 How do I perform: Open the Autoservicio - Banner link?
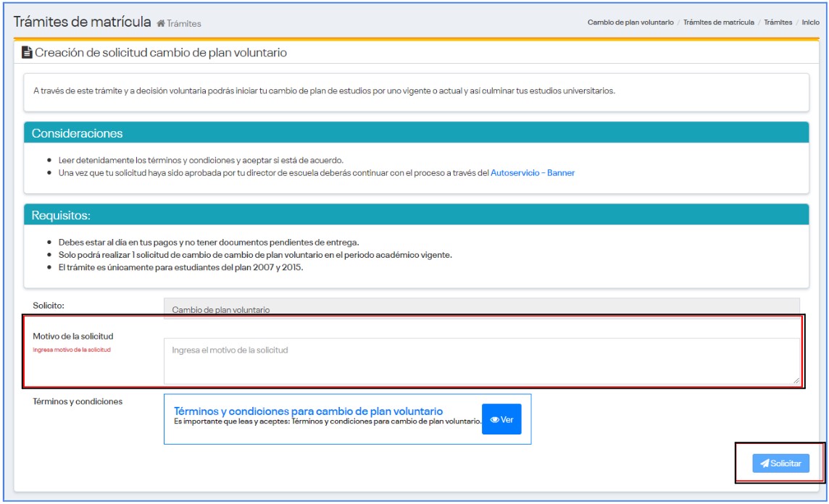click(533, 173)
